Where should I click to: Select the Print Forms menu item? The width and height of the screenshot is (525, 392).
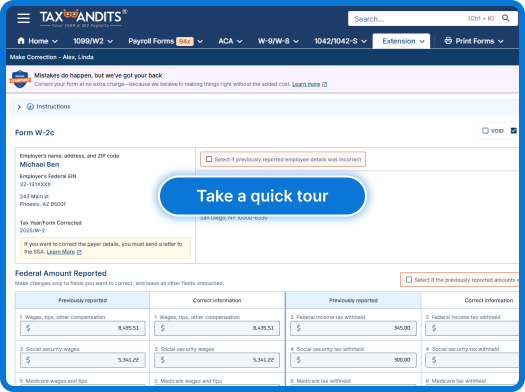pyautogui.click(x=474, y=41)
